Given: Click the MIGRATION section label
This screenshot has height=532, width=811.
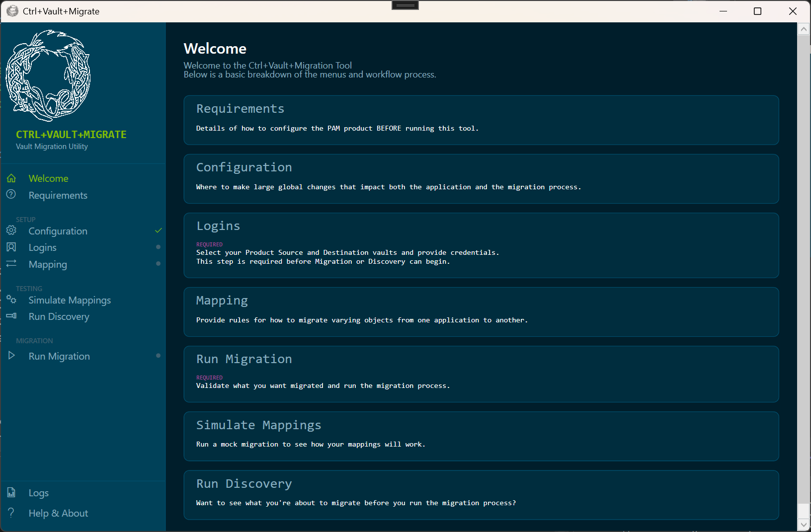Looking at the screenshot, I should click(34, 341).
